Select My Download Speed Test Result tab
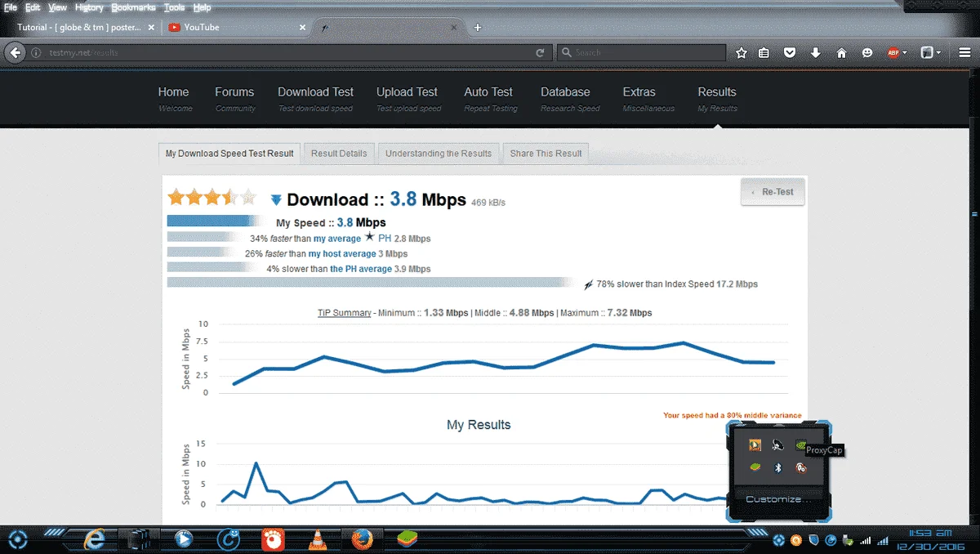 [x=229, y=153]
